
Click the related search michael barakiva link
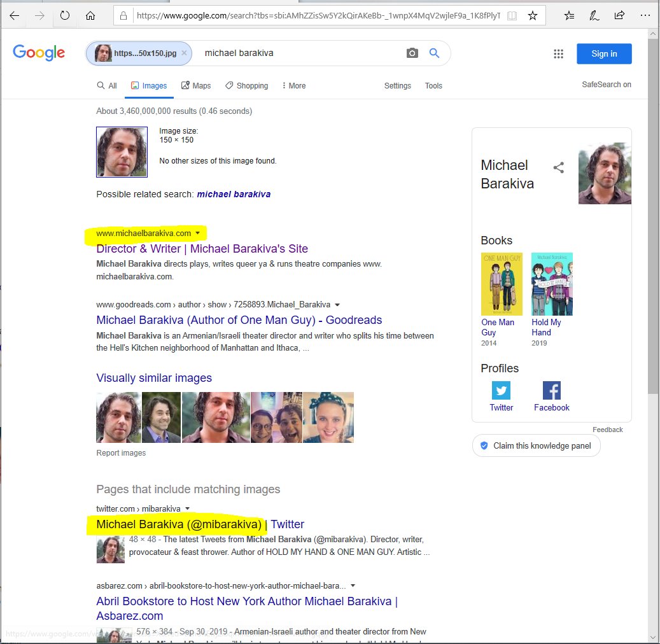point(234,194)
